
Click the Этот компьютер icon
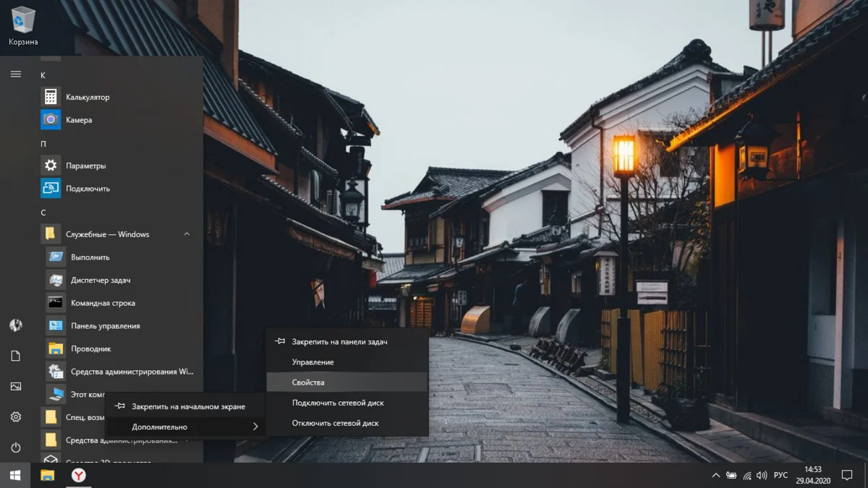point(56,394)
